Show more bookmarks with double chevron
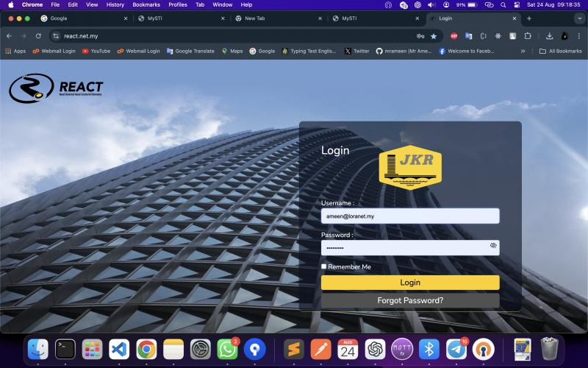Screen dimensions: 588x368 pos(523,51)
